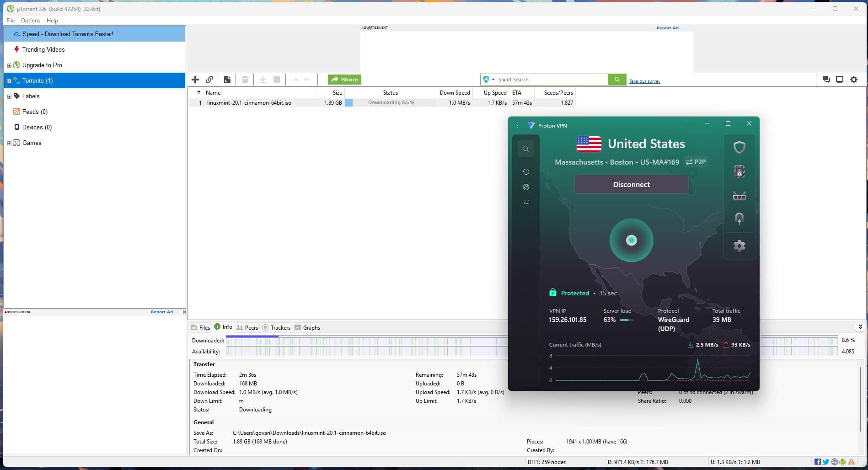This screenshot has height=470, width=868.
Task: Switch to the Trackers tab
Action: [x=276, y=327]
